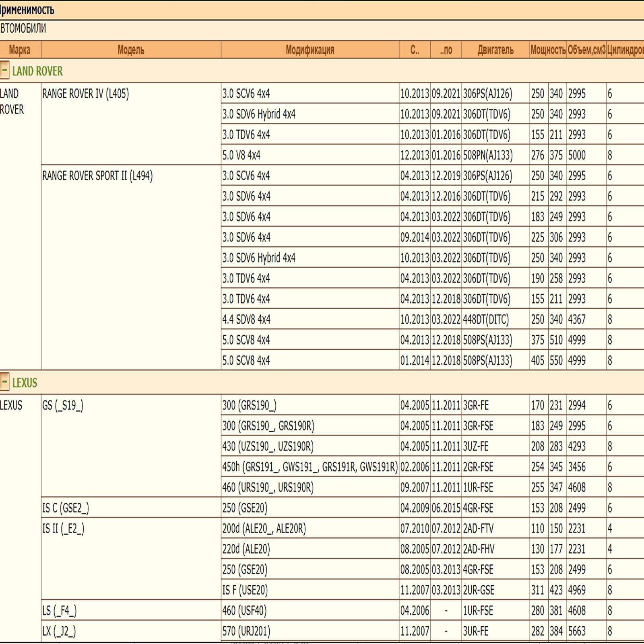Collapse the LEXUS group
This screenshot has height=644, width=644.
tap(4, 382)
